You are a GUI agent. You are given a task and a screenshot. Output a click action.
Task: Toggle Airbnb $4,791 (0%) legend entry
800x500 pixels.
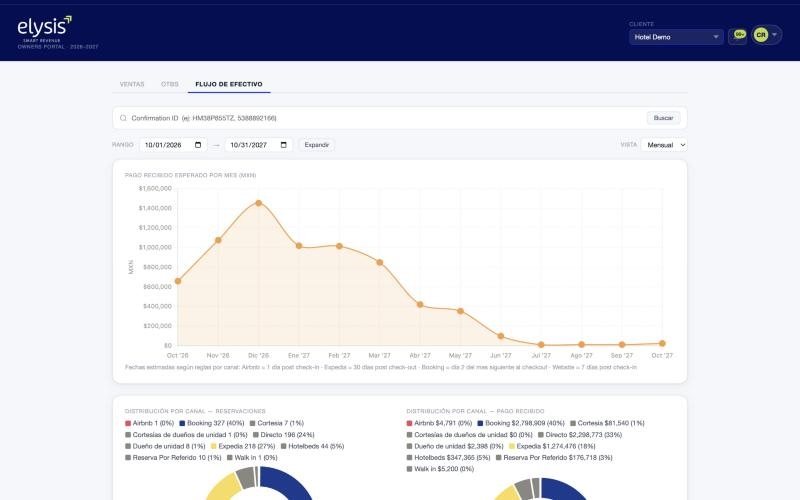[x=439, y=423]
